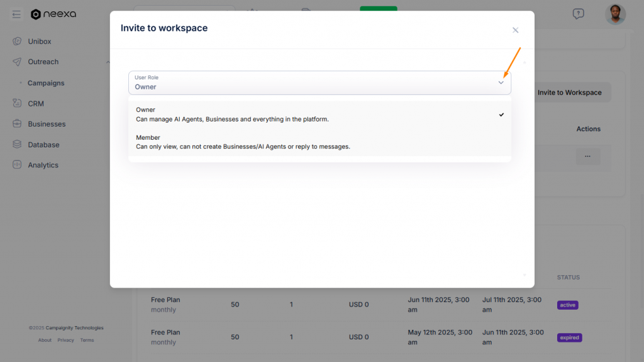Click 'May 12th 2025, 3:00 am' cell
Viewport: 644px width, 362px height.
tap(440, 337)
